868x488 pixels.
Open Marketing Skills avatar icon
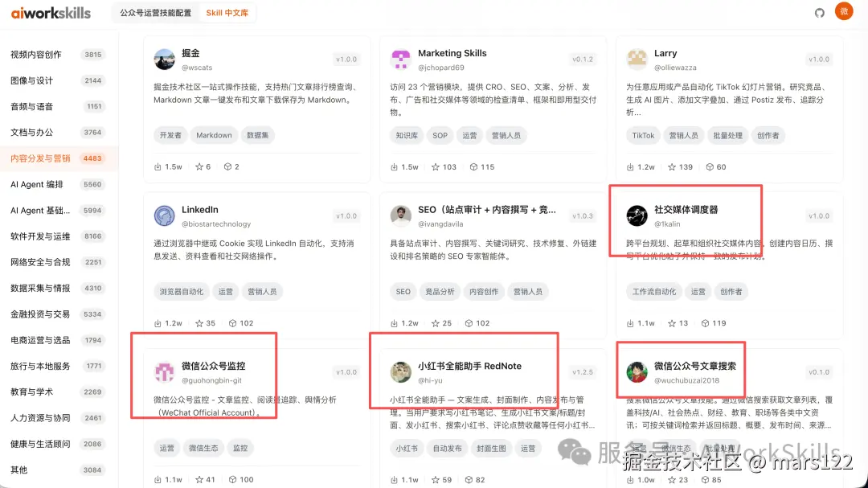click(x=401, y=59)
